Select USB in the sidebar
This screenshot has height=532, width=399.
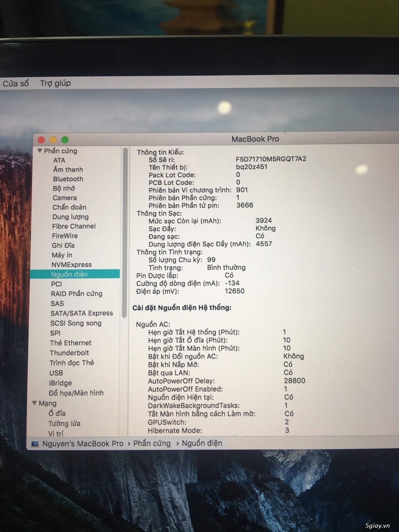pyautogui.click(x=56, y=373)
